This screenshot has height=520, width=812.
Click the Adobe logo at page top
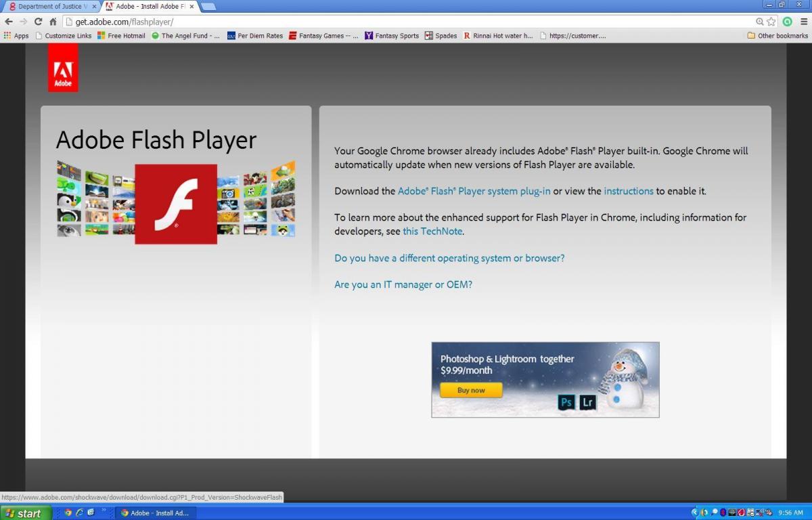click(63, 67)
